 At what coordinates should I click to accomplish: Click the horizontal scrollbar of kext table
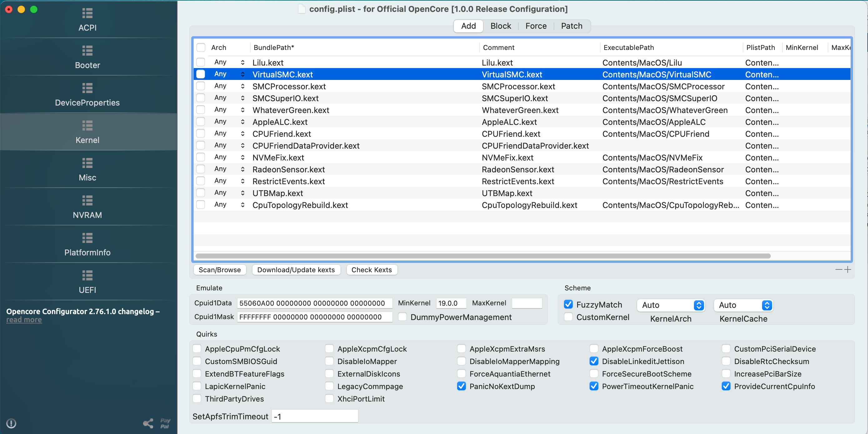click(x=483, y=256)
